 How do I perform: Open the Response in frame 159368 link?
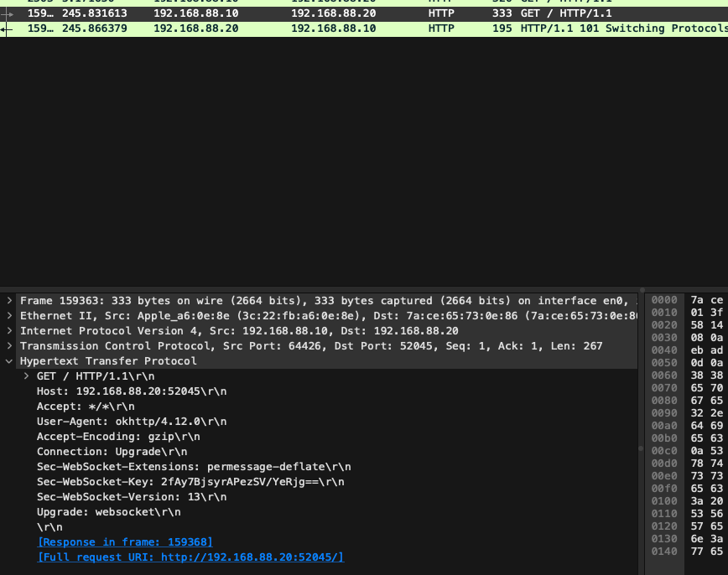[125, 542]
